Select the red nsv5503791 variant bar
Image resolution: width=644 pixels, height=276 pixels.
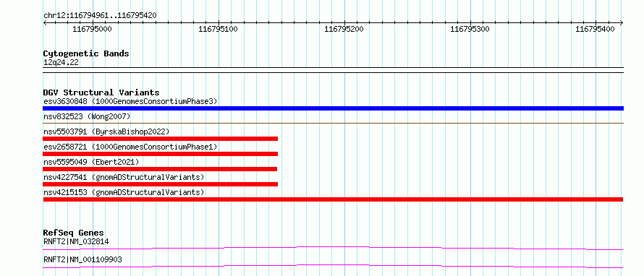click(160, 139)
